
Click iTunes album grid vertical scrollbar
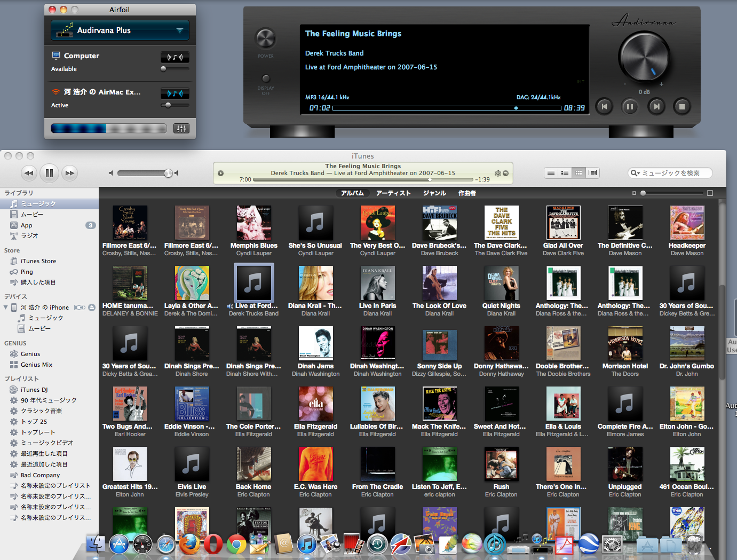point(723,331)
